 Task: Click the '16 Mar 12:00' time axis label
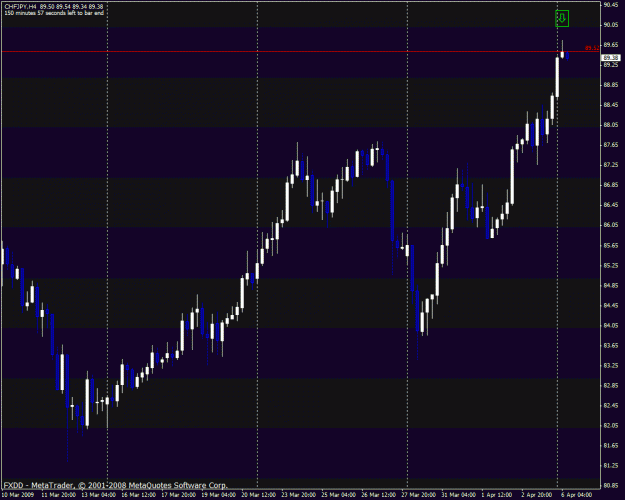pos(138,495)
